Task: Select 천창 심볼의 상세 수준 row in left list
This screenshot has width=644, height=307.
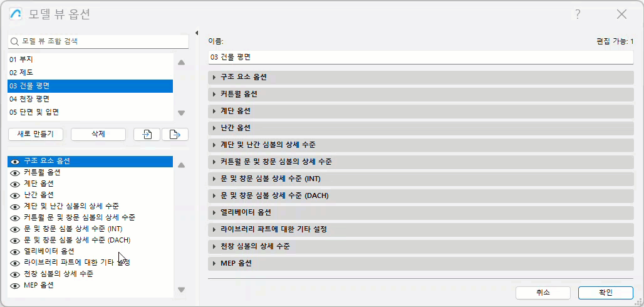Action: [x=90, y=274]
